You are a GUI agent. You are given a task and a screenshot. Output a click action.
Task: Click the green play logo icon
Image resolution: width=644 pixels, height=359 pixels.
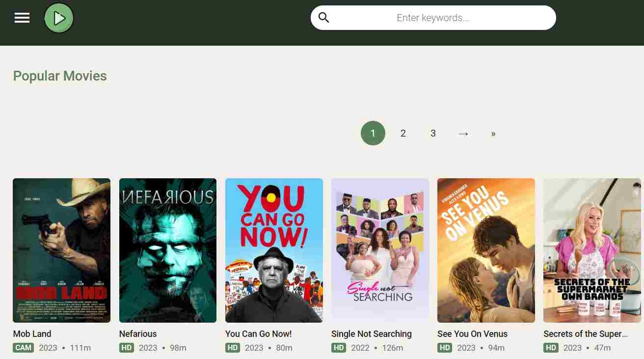click(59, 18)
